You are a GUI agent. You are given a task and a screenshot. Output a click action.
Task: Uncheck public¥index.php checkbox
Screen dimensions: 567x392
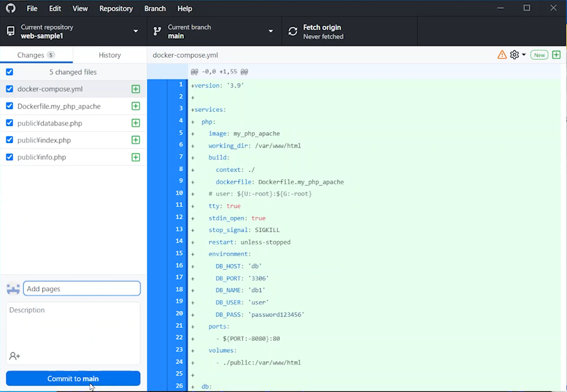click(x=9, y=140)
